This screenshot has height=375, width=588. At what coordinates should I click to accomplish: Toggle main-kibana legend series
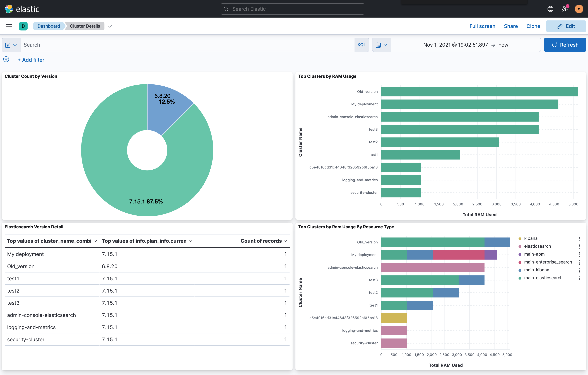pyautogui.click(x=536, y=270)
